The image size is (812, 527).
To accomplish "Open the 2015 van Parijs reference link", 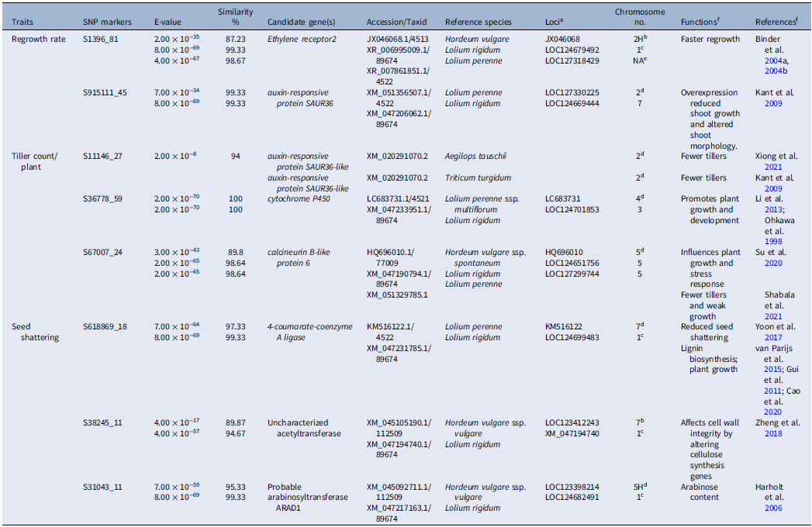I will coord(772,370).
